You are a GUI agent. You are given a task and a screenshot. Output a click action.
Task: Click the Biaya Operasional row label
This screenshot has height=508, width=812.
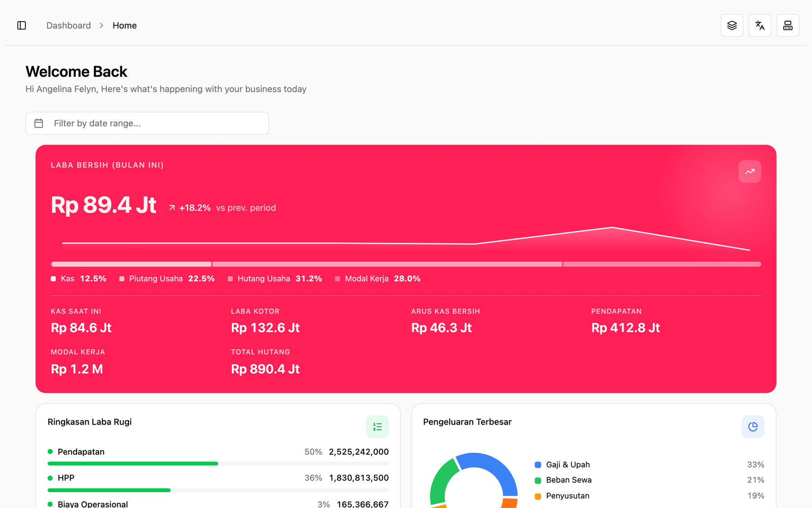[93, 504]
